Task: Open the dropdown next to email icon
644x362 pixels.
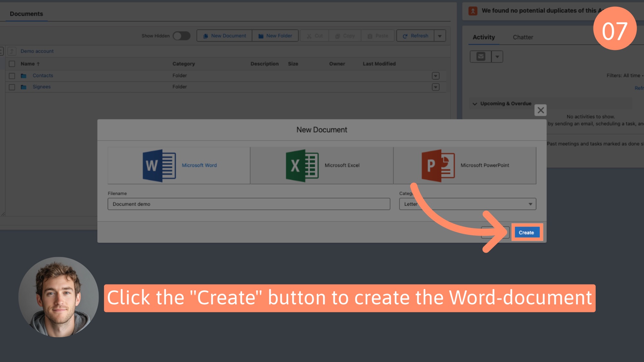Action: 497,57
